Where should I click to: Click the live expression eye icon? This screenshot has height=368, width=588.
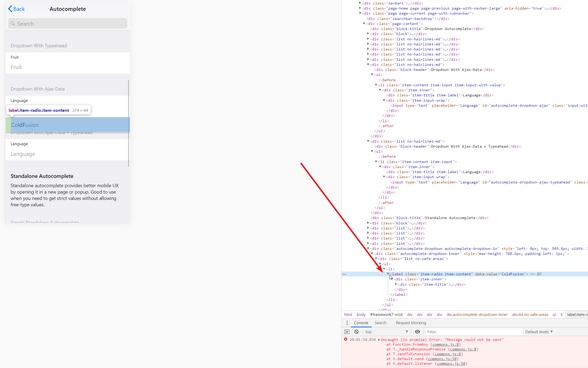[x=417, y=332]
